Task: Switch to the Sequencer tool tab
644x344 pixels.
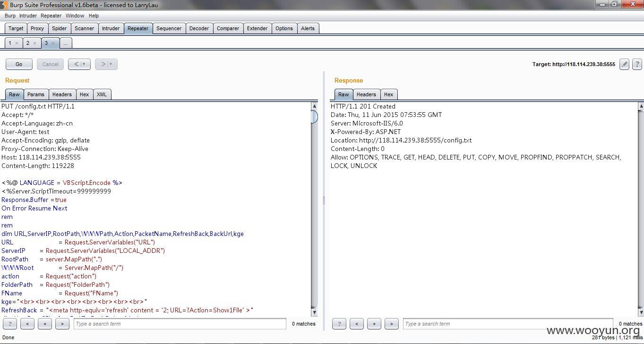Action: pyautogui.click(x=169, y=28)
